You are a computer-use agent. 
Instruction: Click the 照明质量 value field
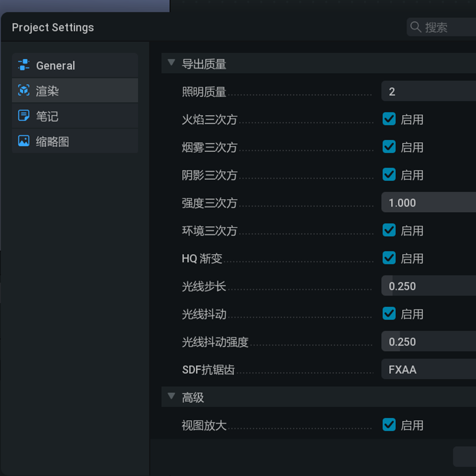[428, 91]
